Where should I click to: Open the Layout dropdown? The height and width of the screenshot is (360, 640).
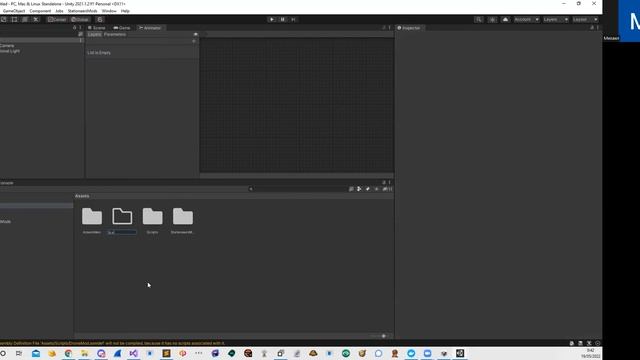click(x=585, y=20)
